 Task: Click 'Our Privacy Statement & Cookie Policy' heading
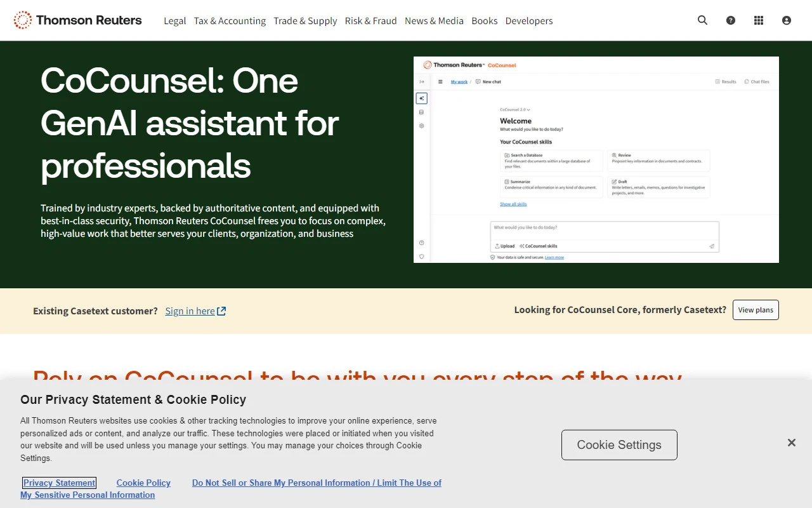click(133, 399)
